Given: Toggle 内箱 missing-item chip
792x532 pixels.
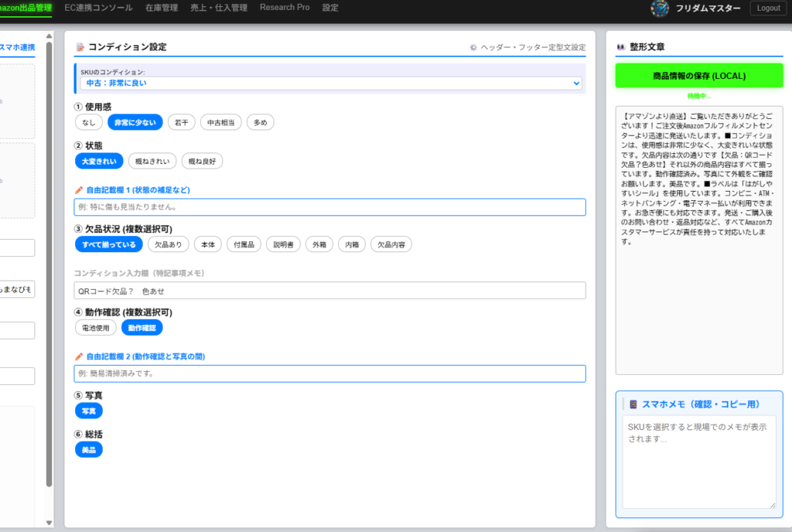Looking at the screenshot, I should point(352,244).
